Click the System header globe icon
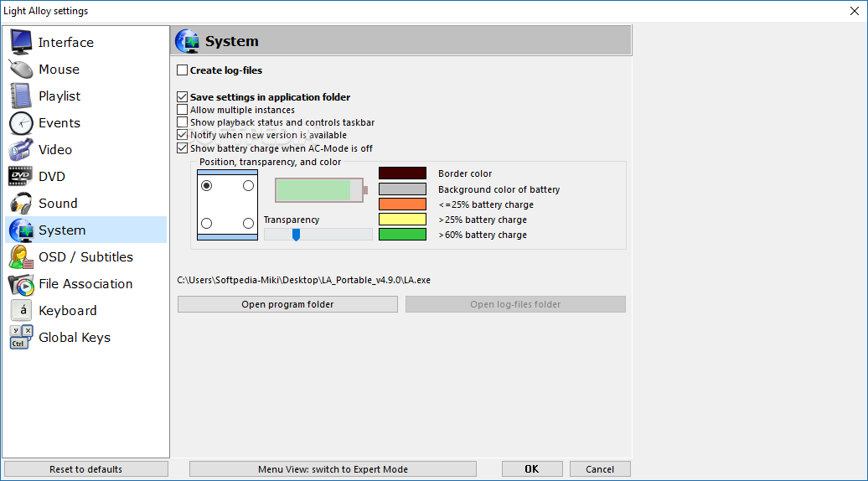 point(187,42)
